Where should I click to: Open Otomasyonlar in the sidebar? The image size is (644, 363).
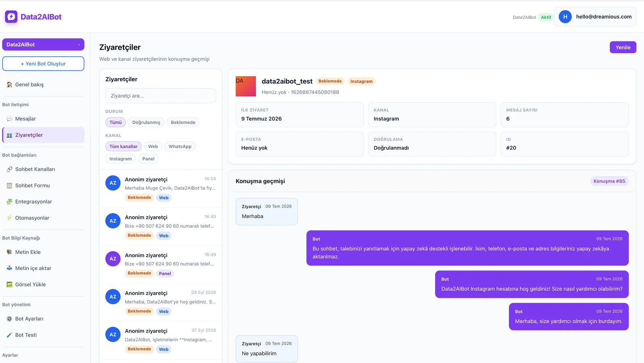pos(43,218)
